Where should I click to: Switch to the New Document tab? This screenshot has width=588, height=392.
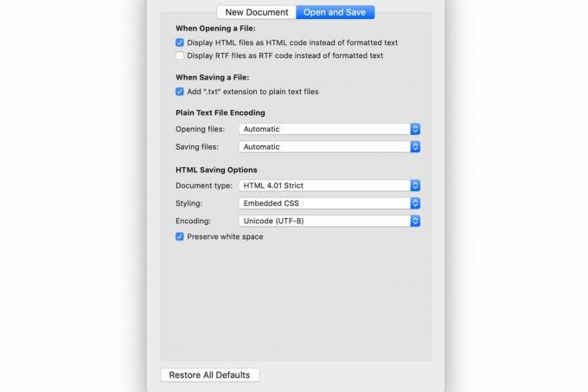click(257, 12)
